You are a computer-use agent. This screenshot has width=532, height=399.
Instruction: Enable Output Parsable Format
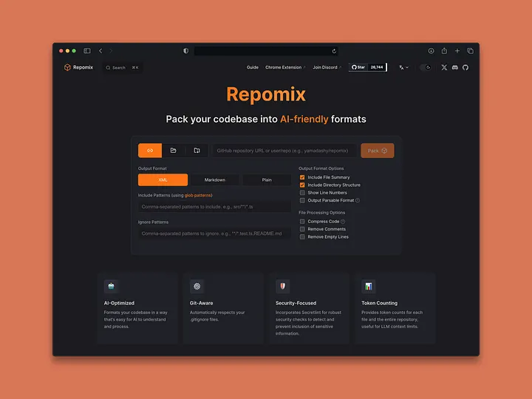302,200
